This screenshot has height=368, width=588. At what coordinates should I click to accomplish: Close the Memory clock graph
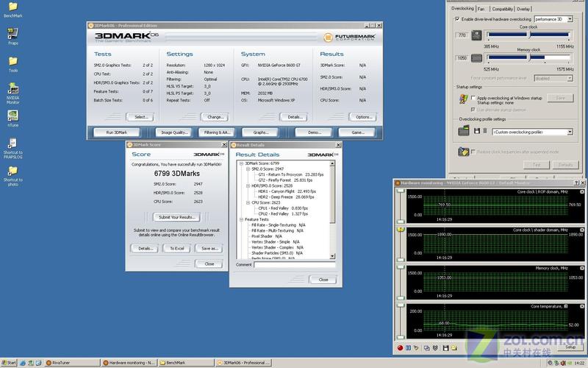tap(582, 269)
